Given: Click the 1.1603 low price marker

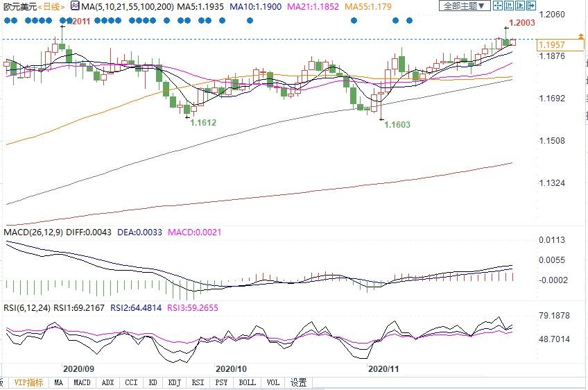Looking at the screenshot, I should (397, 126).
